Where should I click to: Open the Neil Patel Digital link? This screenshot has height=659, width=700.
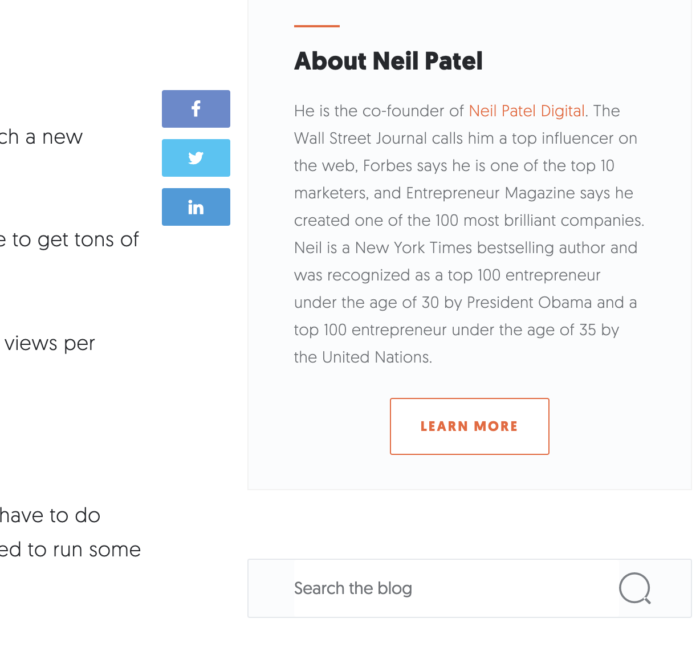point(527,111)
